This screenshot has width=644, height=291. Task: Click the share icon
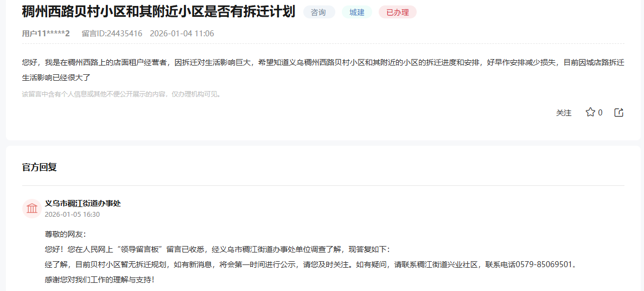tap(619, 112)
